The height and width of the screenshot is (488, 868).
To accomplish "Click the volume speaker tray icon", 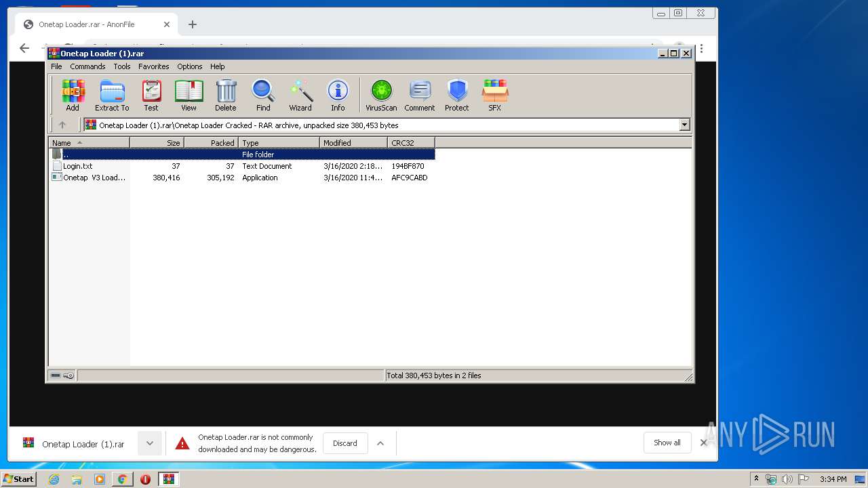I will tap(787, 479).
